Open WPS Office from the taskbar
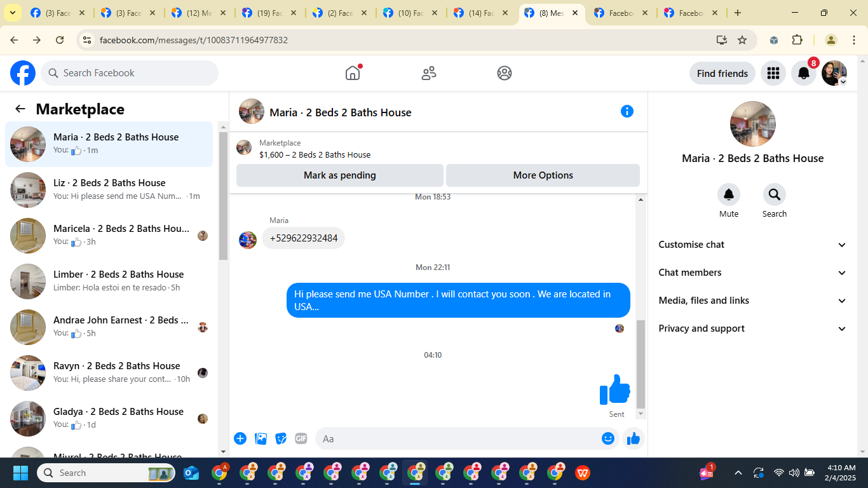 pos(583,473)
